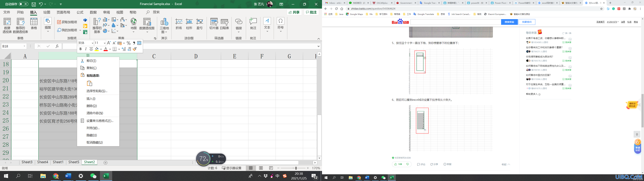Click the 换一换 refresh link

(x=567, y=33)
